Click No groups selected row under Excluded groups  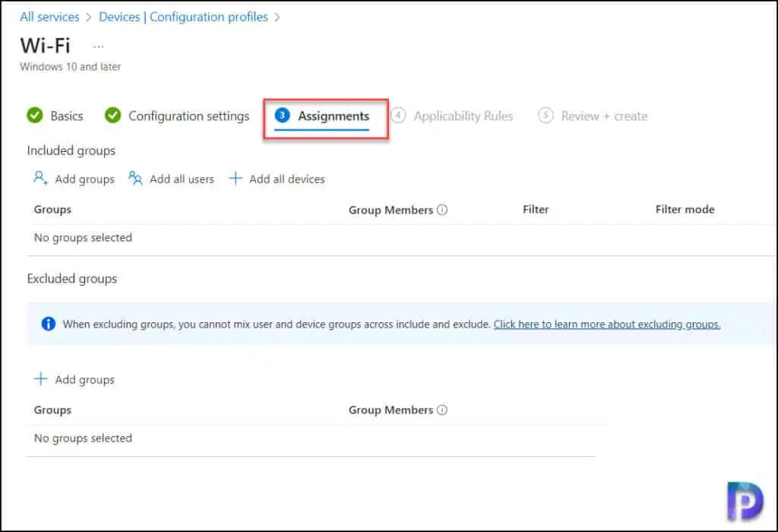click(x=311, y=439)
